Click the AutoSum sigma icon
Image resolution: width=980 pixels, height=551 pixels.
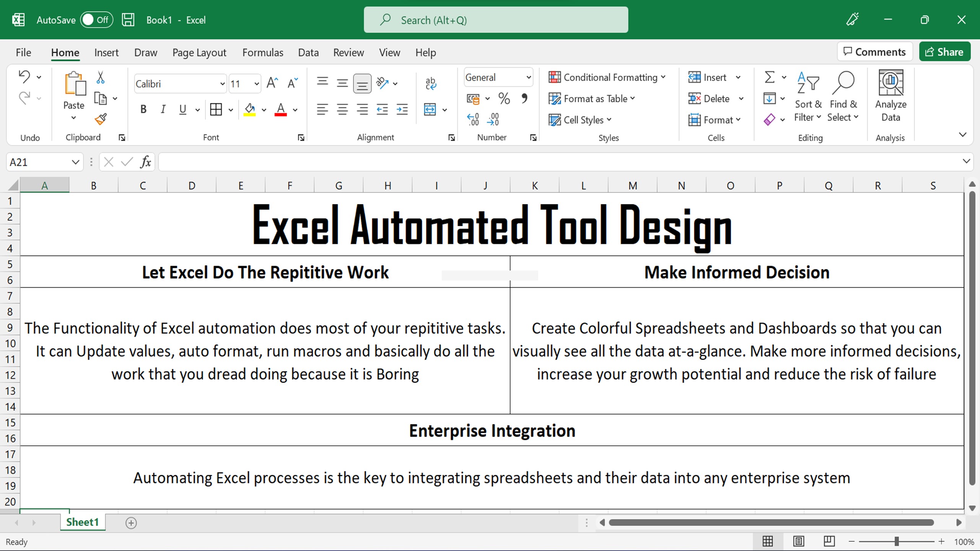770,77
